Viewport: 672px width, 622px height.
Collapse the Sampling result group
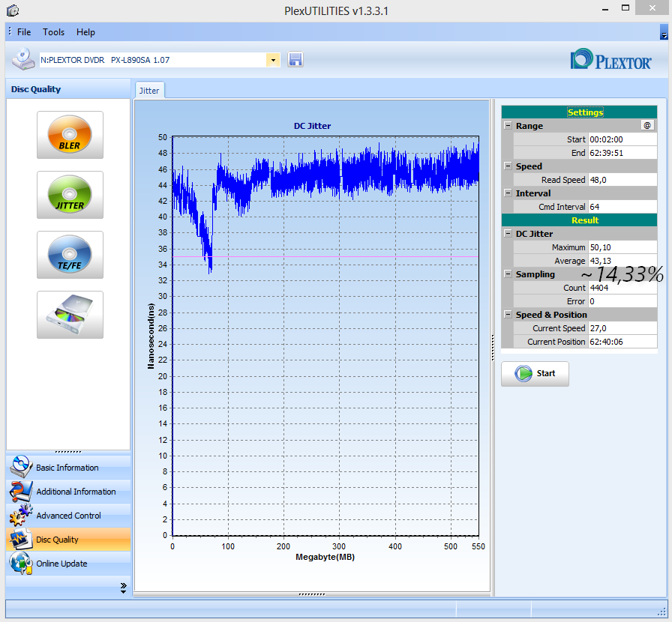pyautogui.click(x=508, y=274)
